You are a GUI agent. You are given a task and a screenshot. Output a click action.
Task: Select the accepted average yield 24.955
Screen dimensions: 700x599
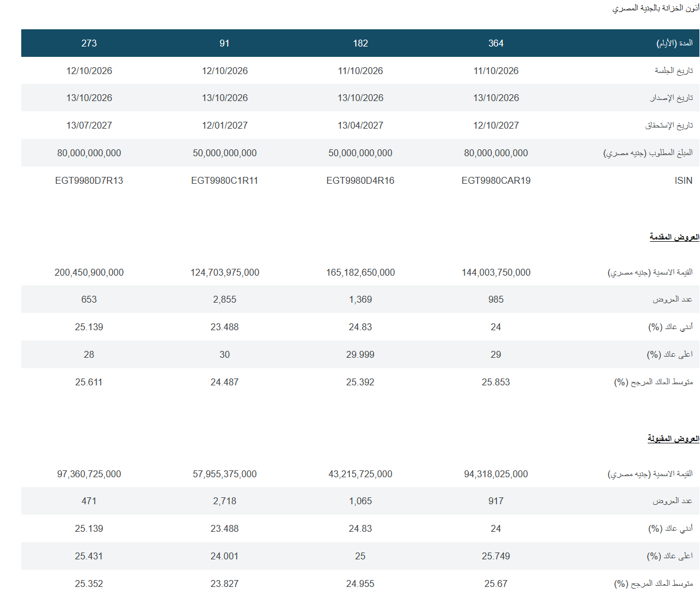click(360, 583)
